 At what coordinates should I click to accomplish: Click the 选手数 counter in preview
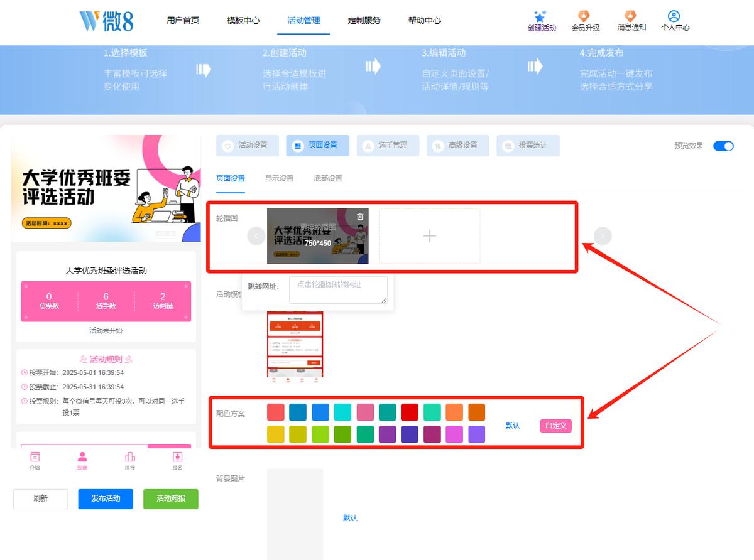(106, 301)
